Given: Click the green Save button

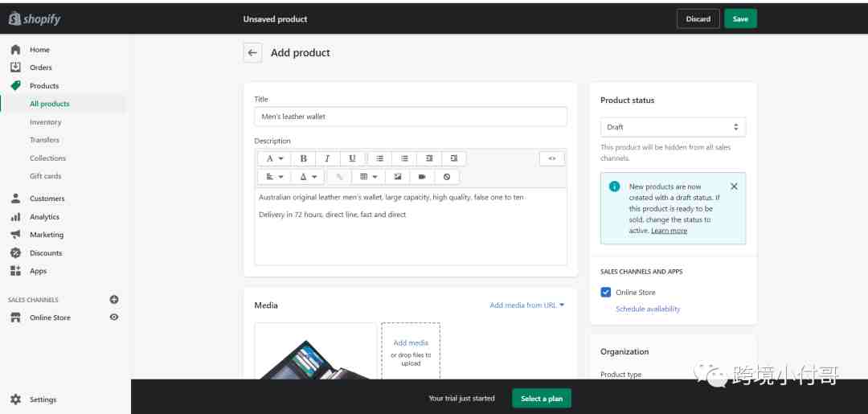Looking at the screenshot, I should pyautogui.click(x=740, y=19).
